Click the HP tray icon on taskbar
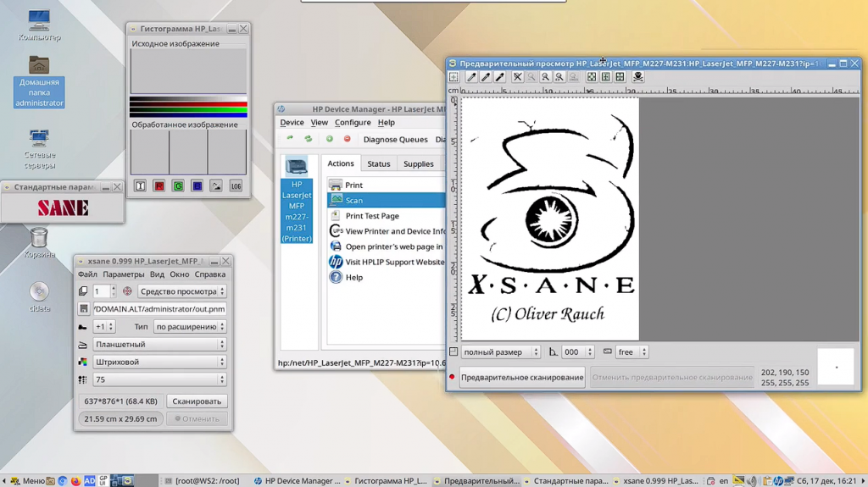This screenshot has height=487, width=868. click(x=779, y=481)
